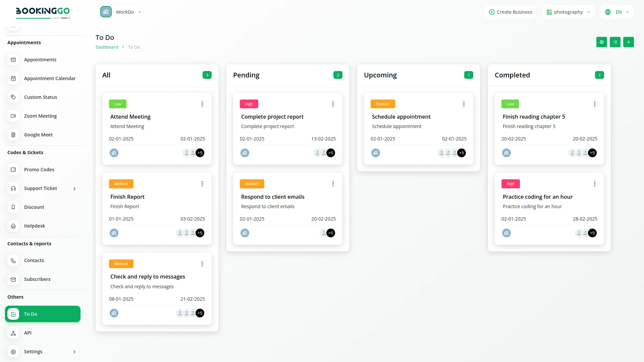This screenshot has width=644, height=362.
Task: Expand the Support Ticket submenu chevron
Action: [x=74, y=189]
